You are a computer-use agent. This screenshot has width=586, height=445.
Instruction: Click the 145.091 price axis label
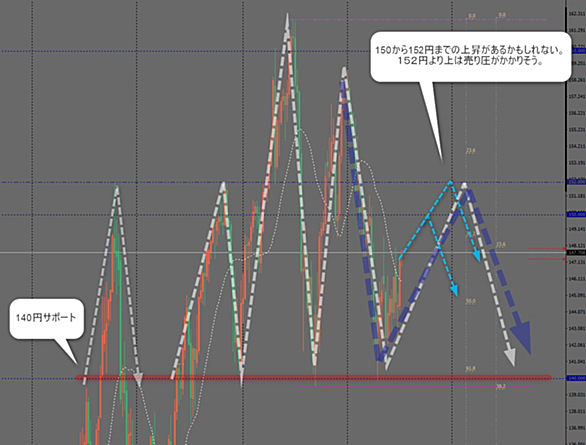pos(576,296)
